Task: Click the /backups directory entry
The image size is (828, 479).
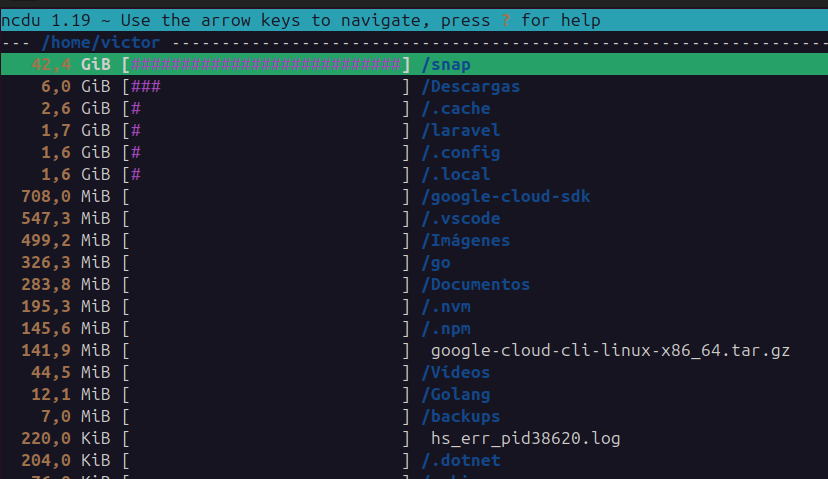Action: pos(460,417)
